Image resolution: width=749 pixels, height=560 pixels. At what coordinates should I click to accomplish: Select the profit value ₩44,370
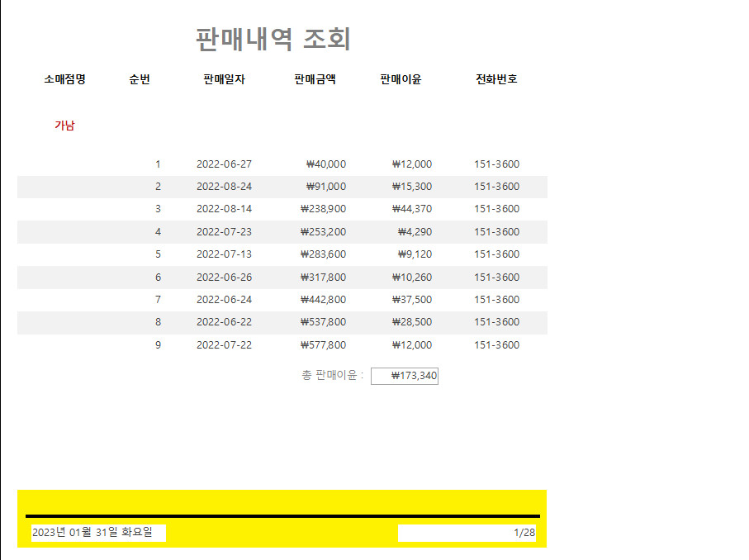[411, 209]
